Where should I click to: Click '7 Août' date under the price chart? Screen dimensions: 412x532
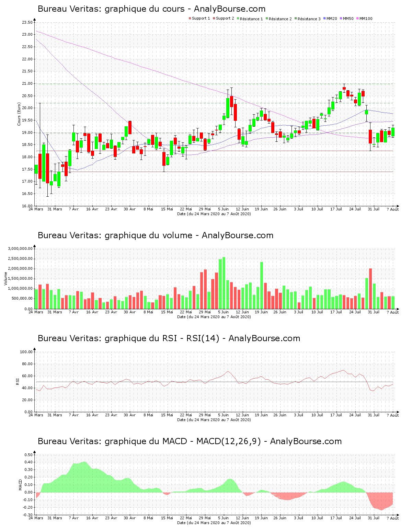(x=393, y=209)
